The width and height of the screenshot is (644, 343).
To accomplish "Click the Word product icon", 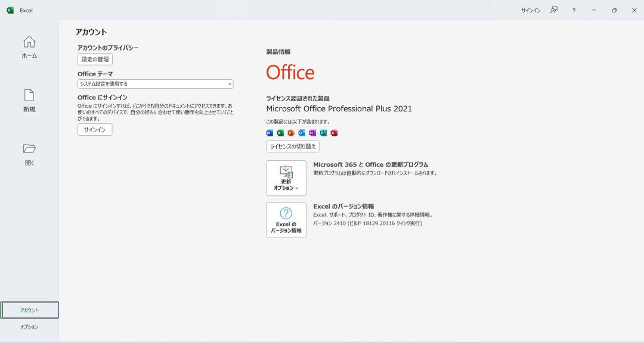I will 270,133.
